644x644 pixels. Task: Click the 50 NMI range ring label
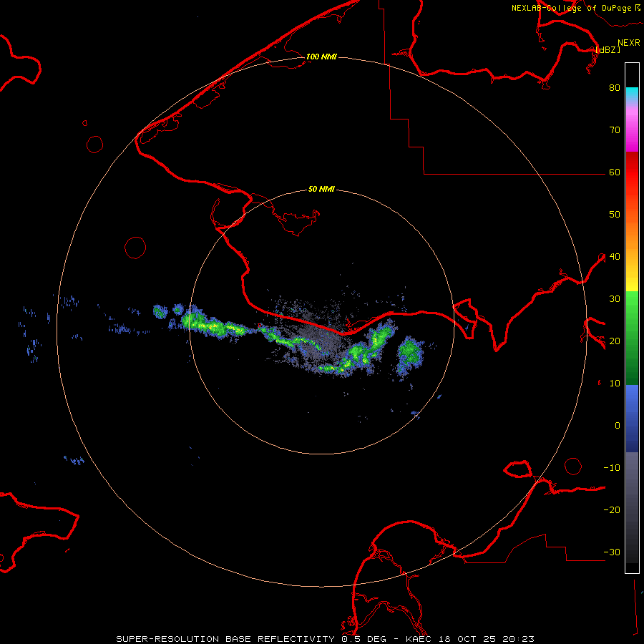[321, 190]
